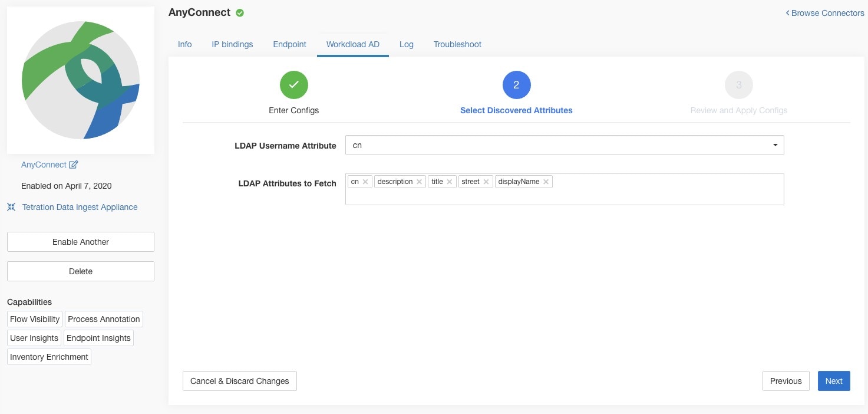The width and height of the screenshot is (868, 414).
Task: Click the displayName tag text
Action: pyautogui.click(x=519, y=182)
